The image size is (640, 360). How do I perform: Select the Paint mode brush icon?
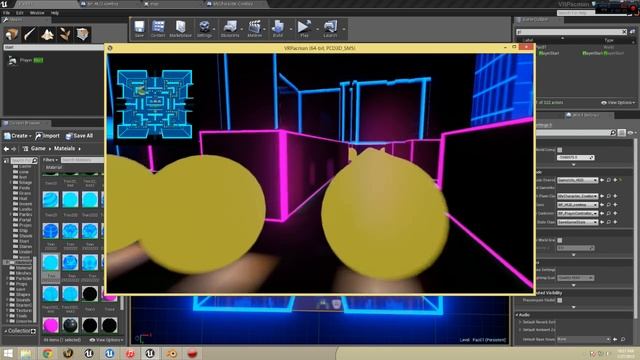click(x=29, y=34)
